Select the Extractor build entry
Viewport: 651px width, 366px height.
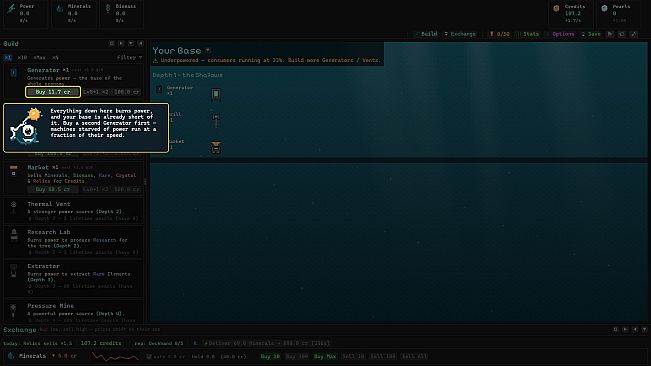[x=73, y=278]
